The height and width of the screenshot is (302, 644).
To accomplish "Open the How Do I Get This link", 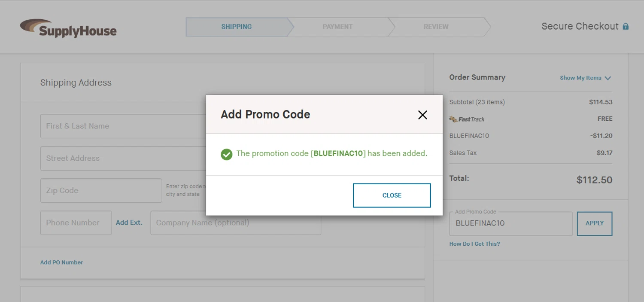I will point(474,244).
